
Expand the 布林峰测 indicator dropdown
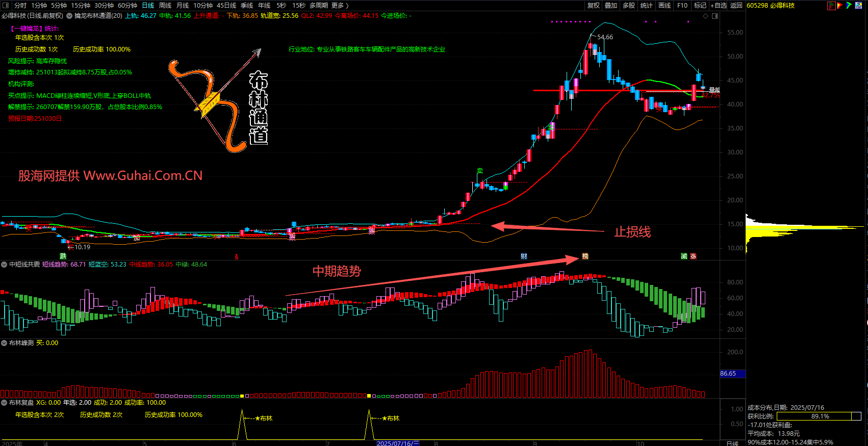pos(4,343)
